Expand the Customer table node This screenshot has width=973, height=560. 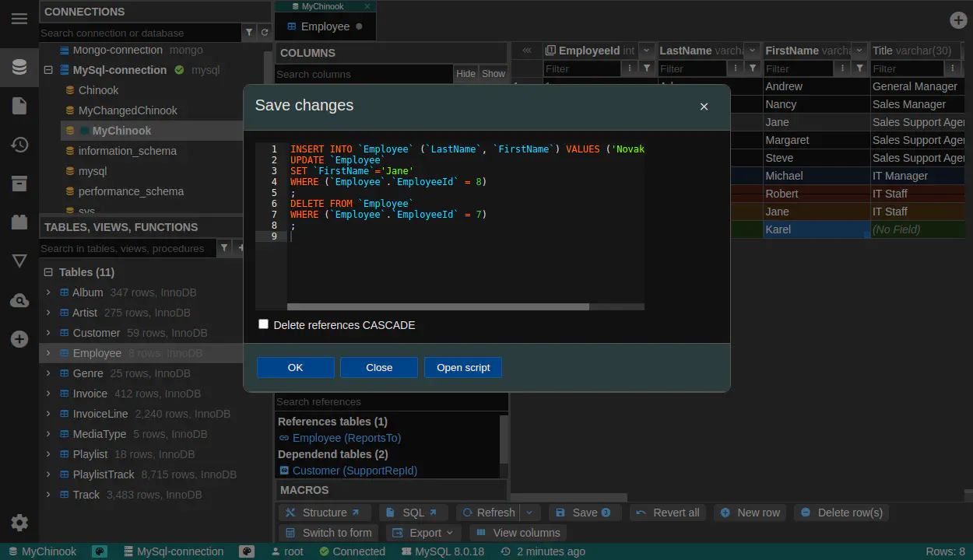pos(48,333)
